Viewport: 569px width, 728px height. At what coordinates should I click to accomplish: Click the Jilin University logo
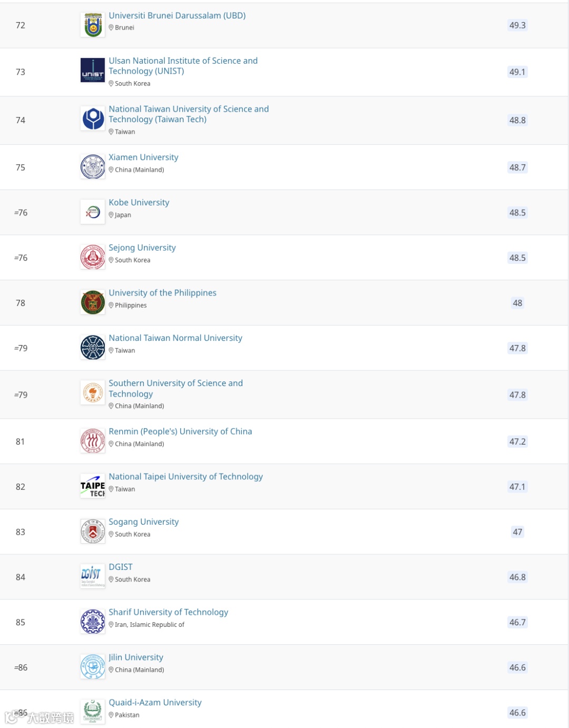click(x=93, y=667)
